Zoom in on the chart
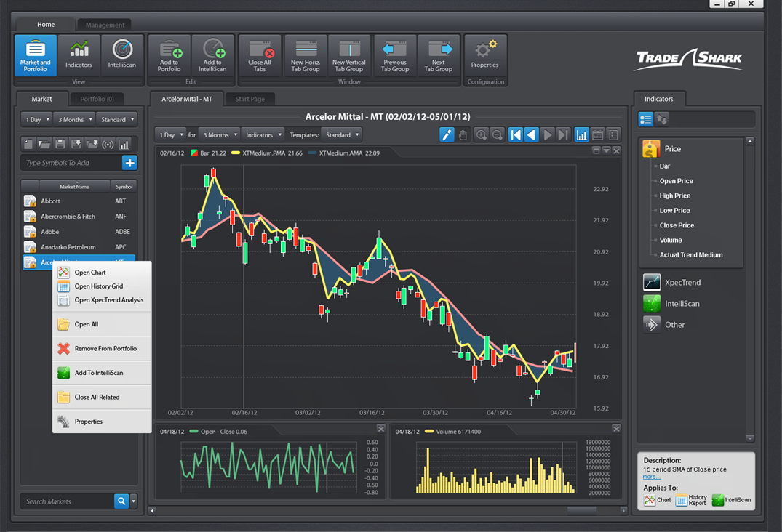782x532 pixels. point(482,135)
